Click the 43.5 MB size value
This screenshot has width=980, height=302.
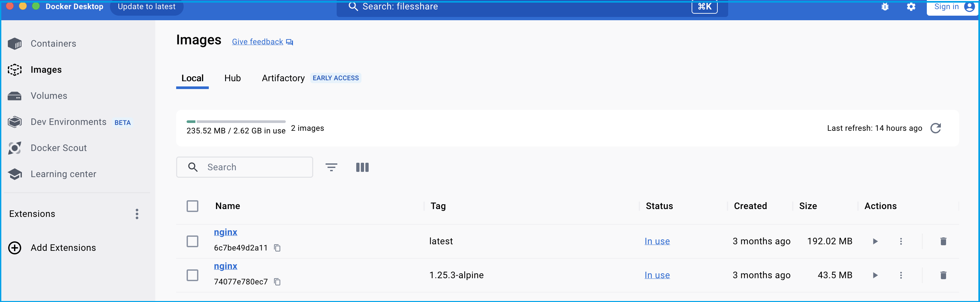click(x=835, y=275)
